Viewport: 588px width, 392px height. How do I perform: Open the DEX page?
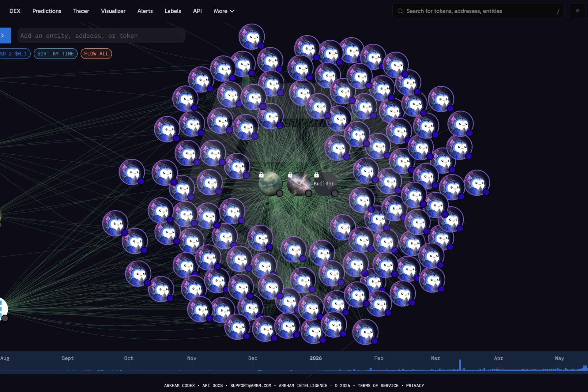(x=15, y=11)
